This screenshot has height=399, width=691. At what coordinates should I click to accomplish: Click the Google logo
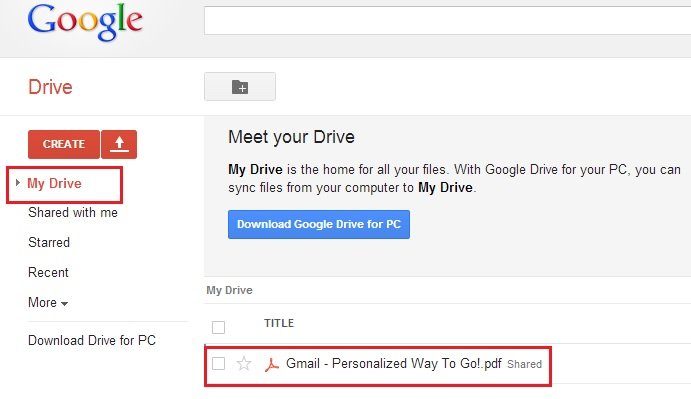85,22
